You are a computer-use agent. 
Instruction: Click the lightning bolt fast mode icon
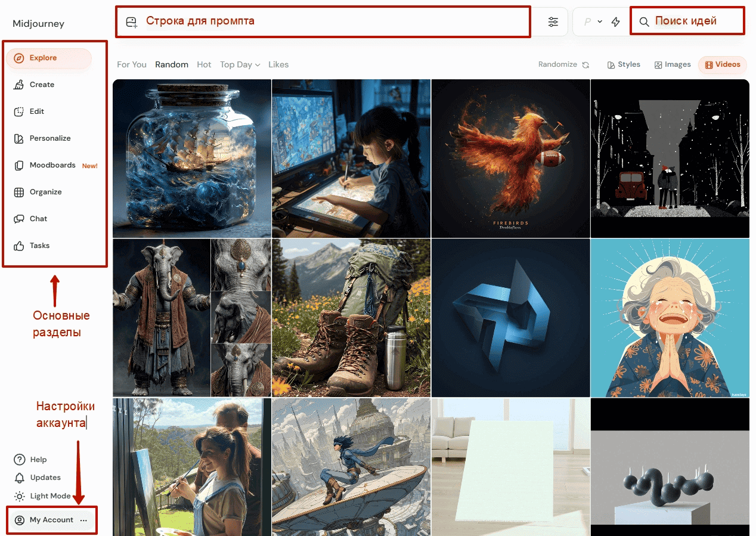[616, 22]
